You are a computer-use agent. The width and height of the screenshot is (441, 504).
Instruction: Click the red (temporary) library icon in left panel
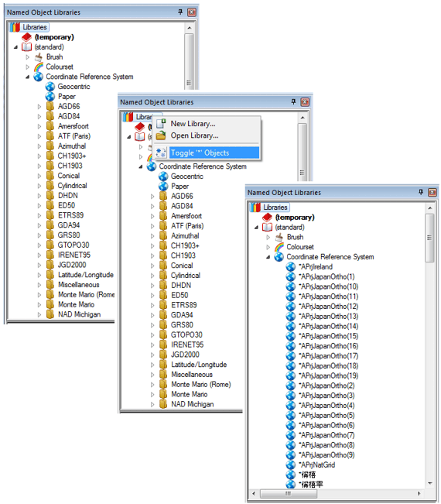26,37
